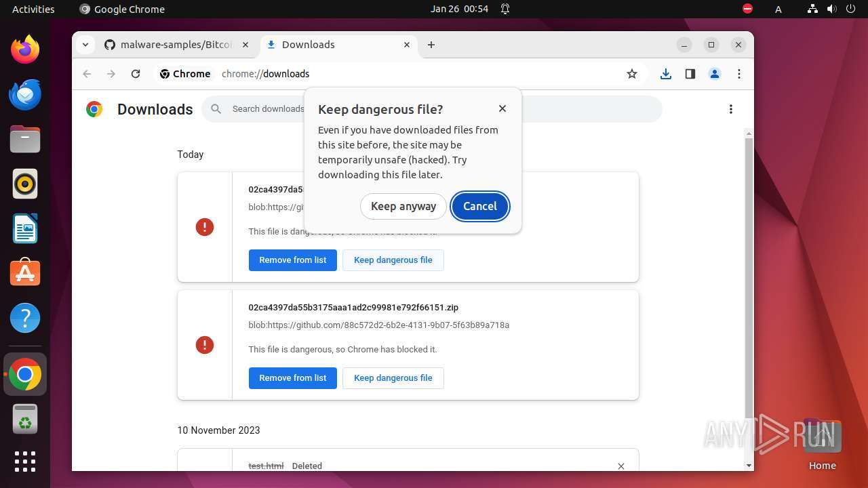Viewport: 868px width, 488px height.
Task: Click the red do-not-disturb indicator
Action: [748, 9]
